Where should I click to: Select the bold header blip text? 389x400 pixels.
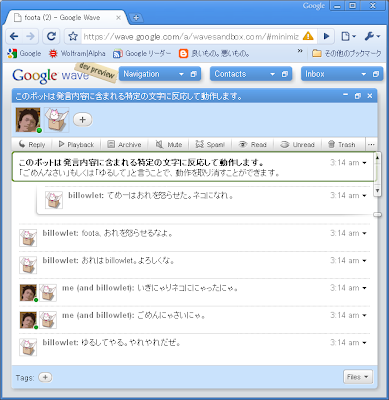pyautogui.click(x=141, y=163)
